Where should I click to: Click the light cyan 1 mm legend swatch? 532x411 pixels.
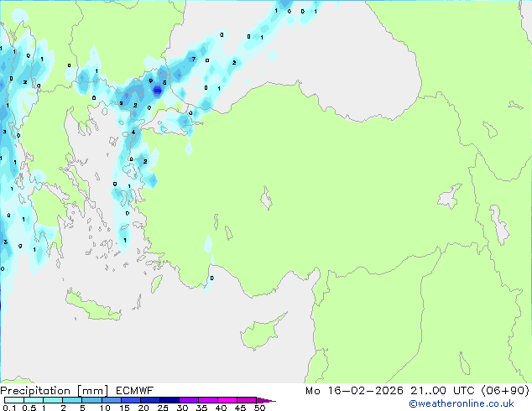click(52, 401)
